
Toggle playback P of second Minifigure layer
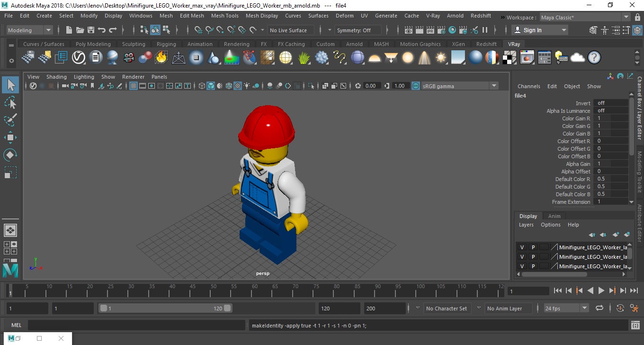533,257
